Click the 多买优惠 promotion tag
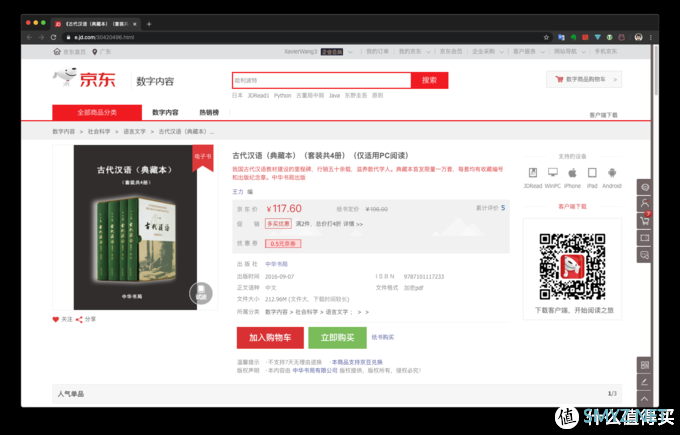Image resolution: width=680 pixels, height=435 pixels. (278, 224)
